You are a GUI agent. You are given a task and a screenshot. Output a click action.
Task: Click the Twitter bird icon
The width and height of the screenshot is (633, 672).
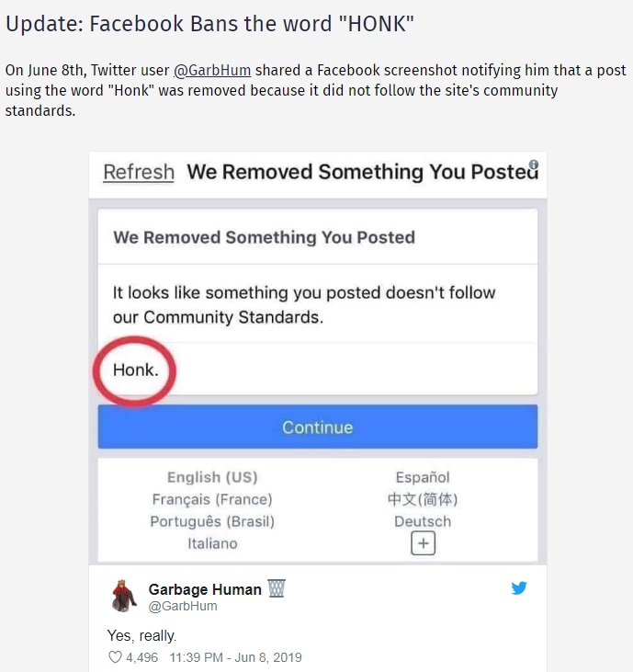coord(519,588)
